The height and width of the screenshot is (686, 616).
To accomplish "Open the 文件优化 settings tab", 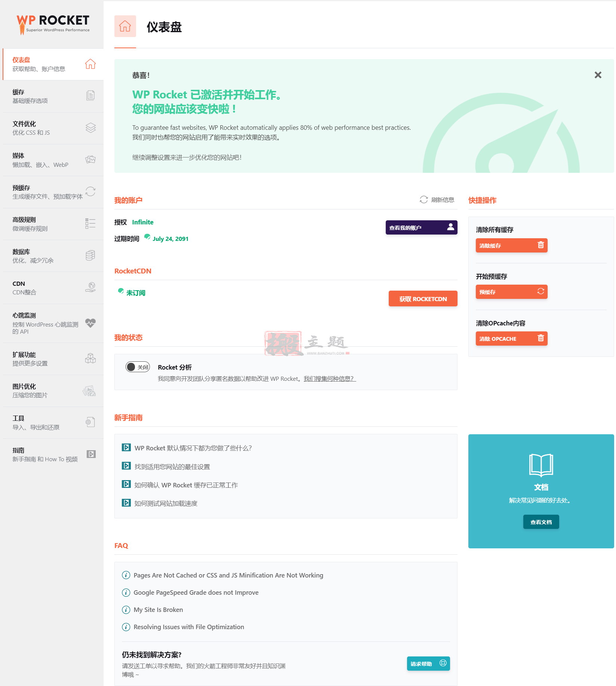I will click(53, 128).
